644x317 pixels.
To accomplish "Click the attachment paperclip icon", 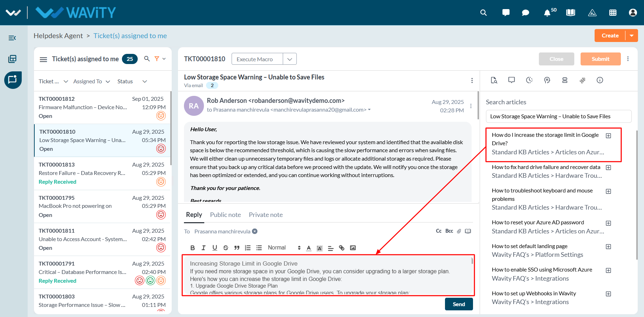I will point(459,231).
